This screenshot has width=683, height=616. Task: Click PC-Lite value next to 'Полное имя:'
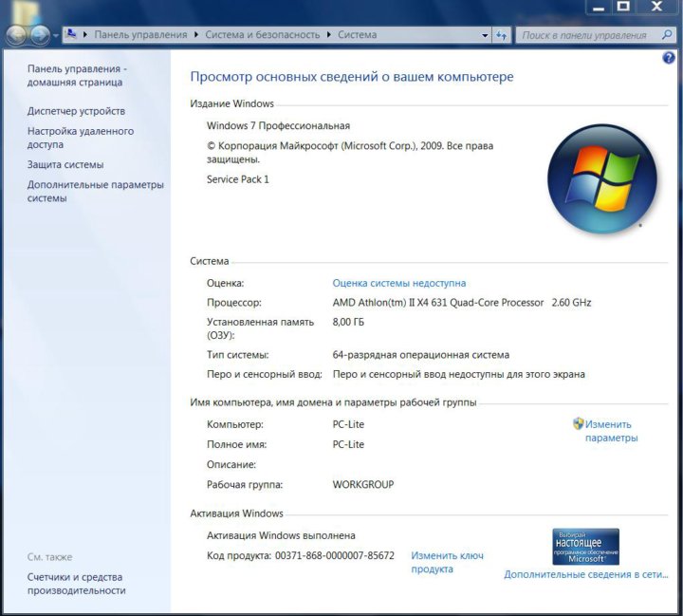348,444
